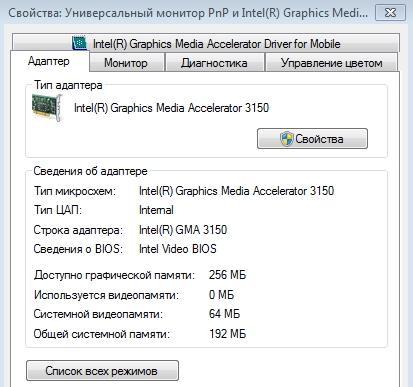Select adapter name text under Тип адаптера
413x387 pixels.
point(171,108)
